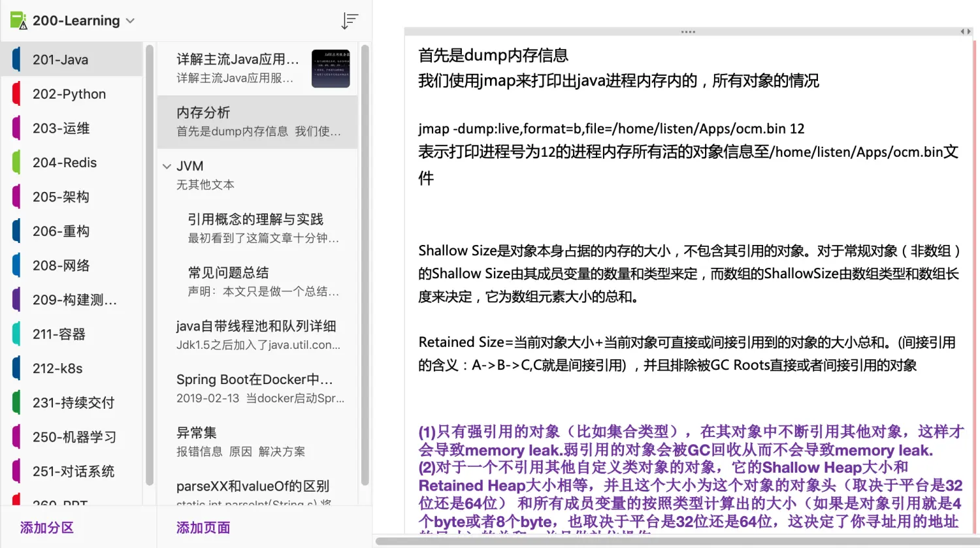Screen dimensions: 980x548
Task: Switch to the 206-重构 section
Action: click(x=72, y=231)
